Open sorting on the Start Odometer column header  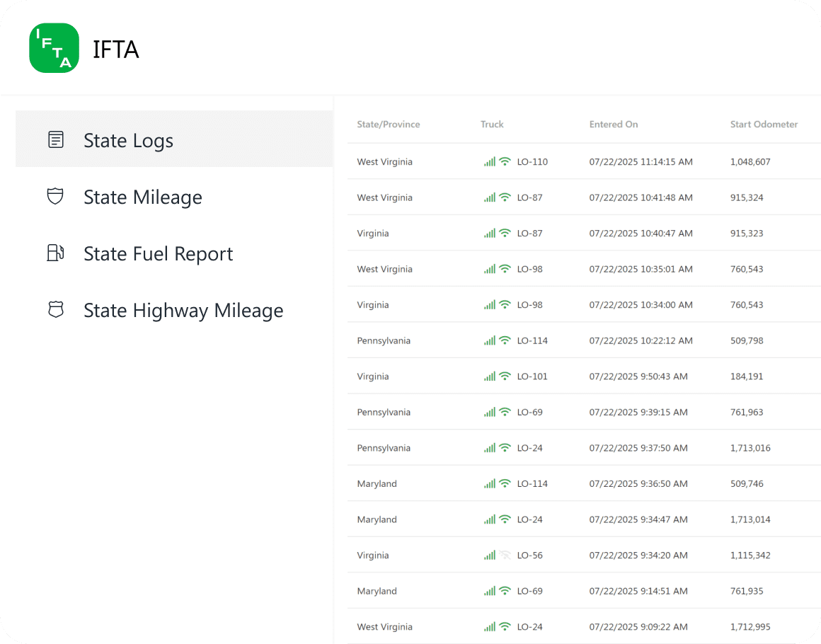(x=764, y=124)
